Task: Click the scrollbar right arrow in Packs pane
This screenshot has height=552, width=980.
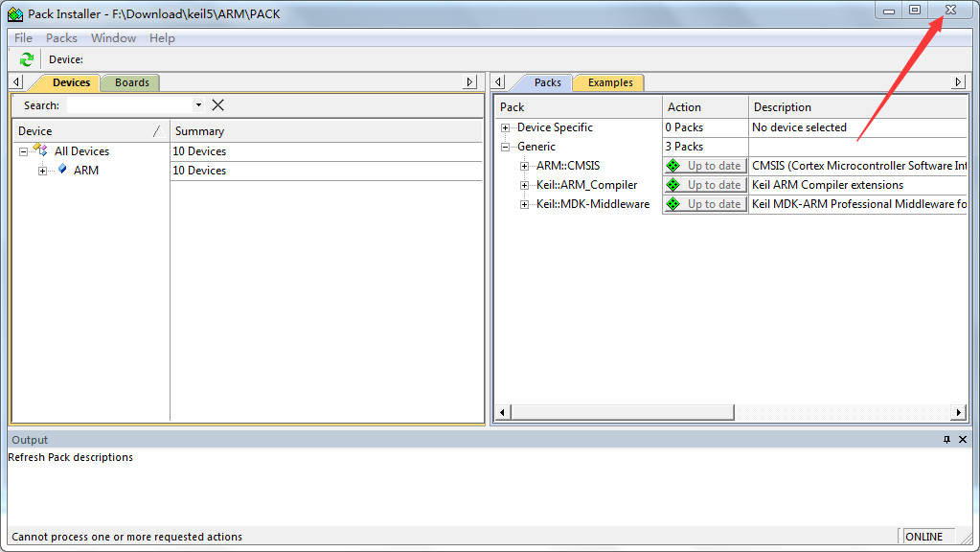Action: tap(959, 412)
